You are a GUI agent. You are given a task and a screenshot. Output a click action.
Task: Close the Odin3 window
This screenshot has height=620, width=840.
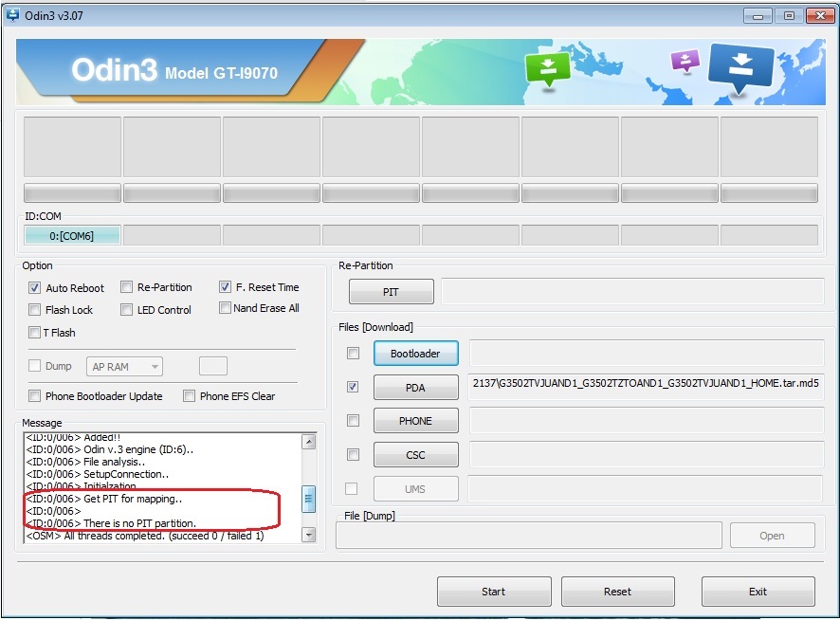click(820, 16)
